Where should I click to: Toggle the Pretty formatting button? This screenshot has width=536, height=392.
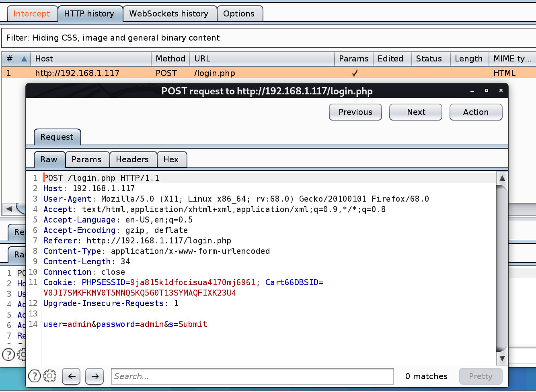(481, 376)
